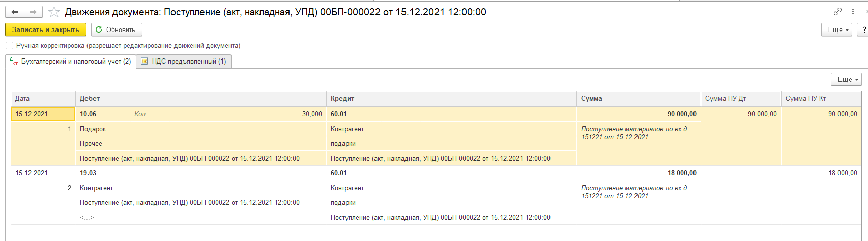Screen dimensions: 868x241
Task: Open the table's Еще dropdown
Action: [x=846, y=79]
